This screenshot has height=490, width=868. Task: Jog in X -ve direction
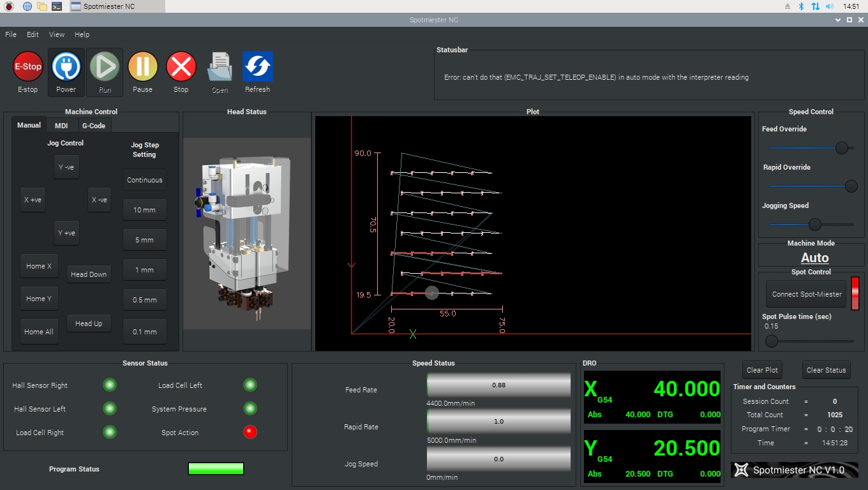pos(100,200)
